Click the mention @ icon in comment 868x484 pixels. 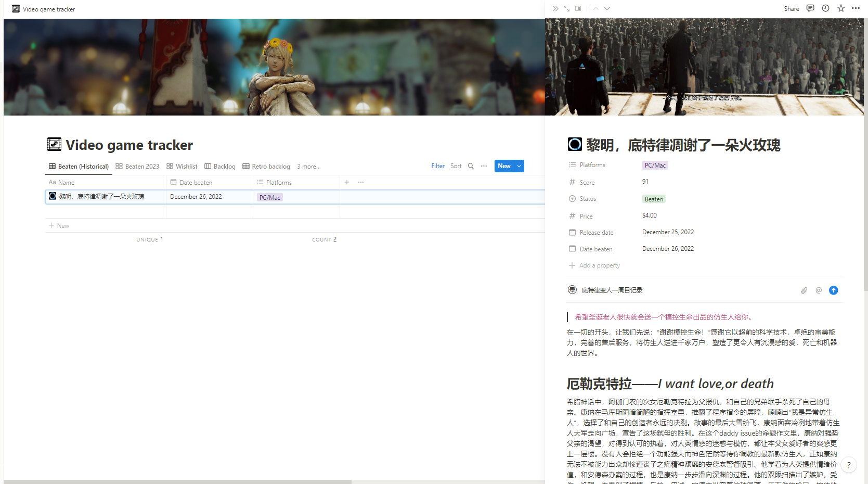819,290
